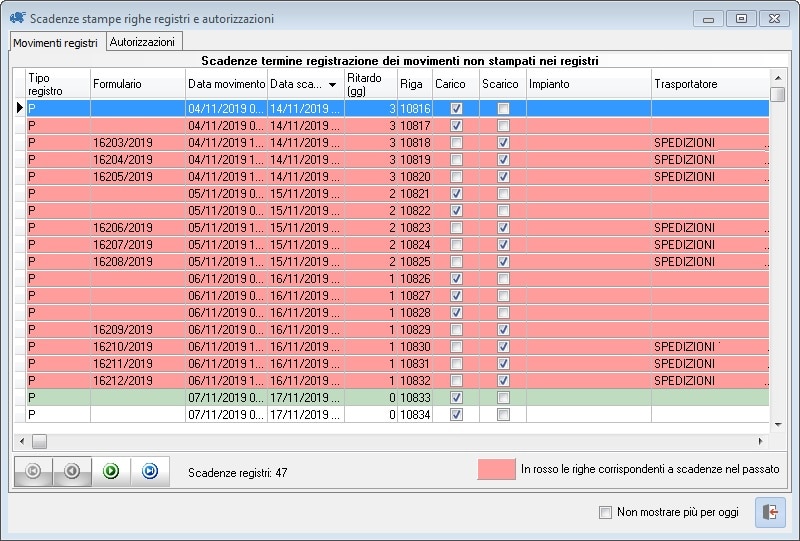Click the exit door icon button

point(770,512)
